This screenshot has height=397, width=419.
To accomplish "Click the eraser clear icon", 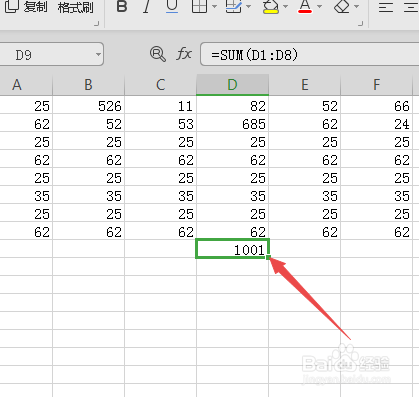I will [x=342, y=6].
